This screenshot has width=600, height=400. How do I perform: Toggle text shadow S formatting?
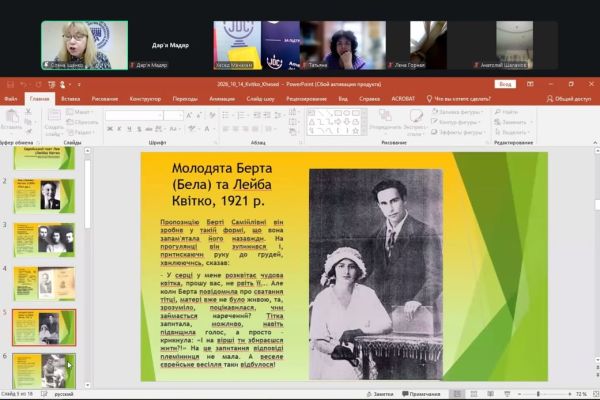pos(139,129)
